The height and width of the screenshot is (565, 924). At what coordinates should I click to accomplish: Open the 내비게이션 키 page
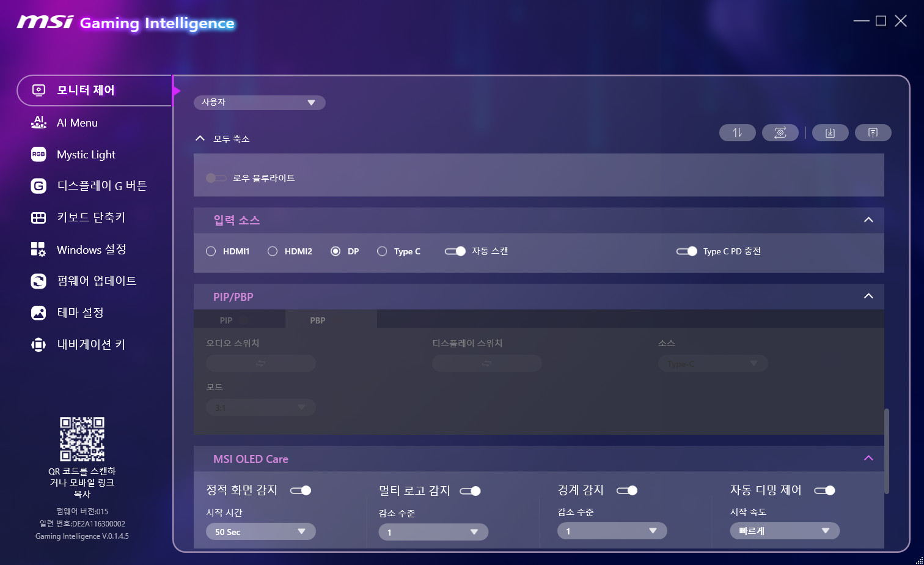coord(91,345)
